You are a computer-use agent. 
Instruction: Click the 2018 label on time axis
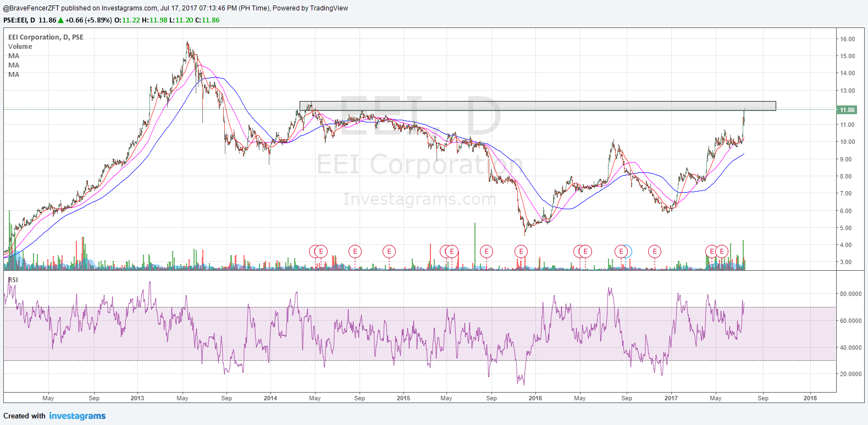810,398
